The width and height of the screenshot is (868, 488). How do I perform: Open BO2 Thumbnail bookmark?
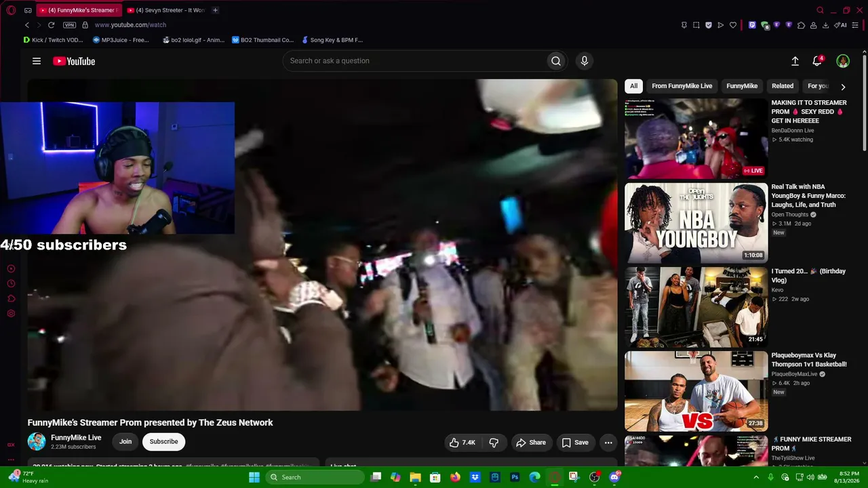point(262,40)
